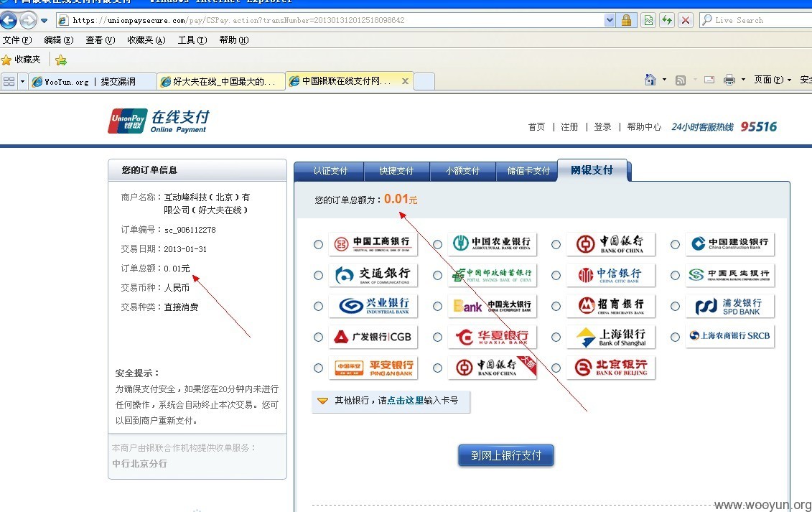
Task: Click the Home icon in command bar
Action: (650, 80)
